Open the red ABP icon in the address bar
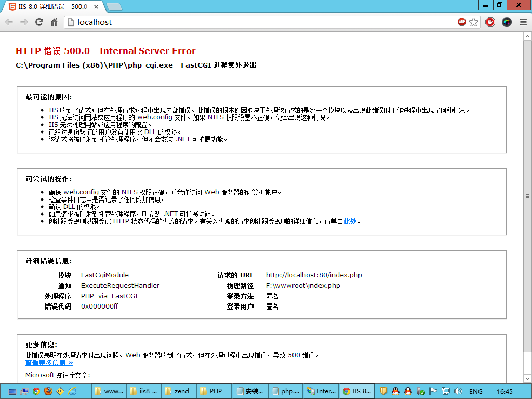The width and height of the screenshot is (532, 399). [462, 22]
